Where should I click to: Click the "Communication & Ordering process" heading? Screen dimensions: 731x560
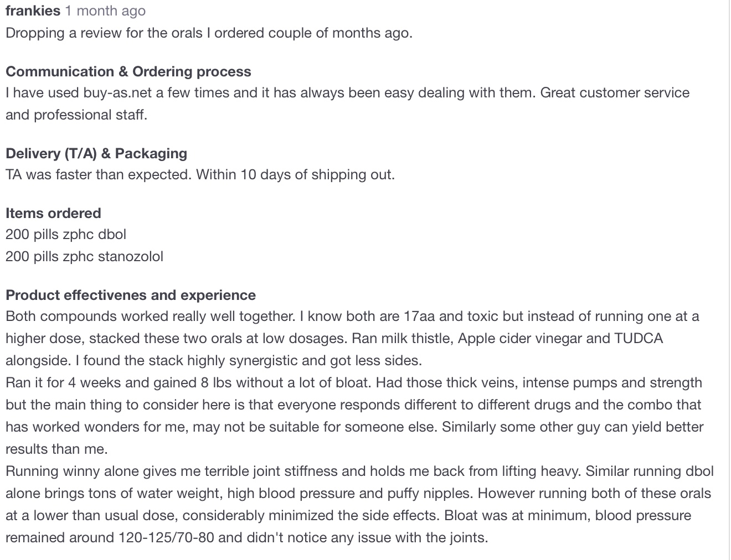(128, 71)
